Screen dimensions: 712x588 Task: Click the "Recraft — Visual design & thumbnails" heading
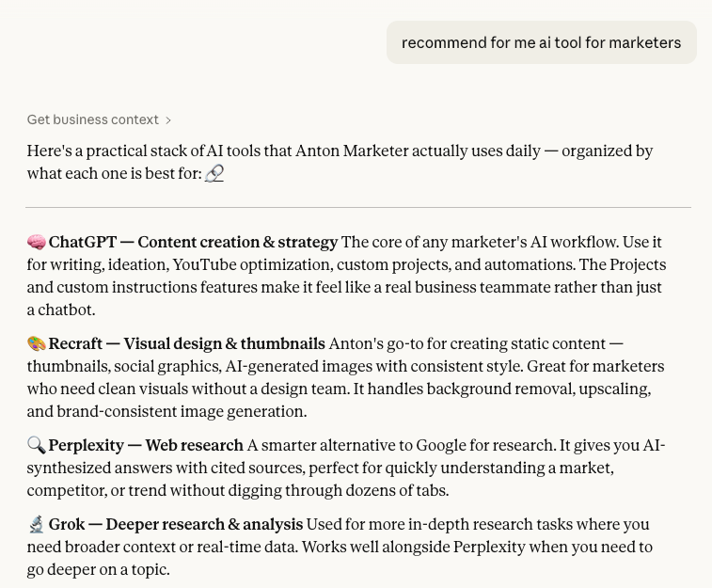(x=186, y=343)
